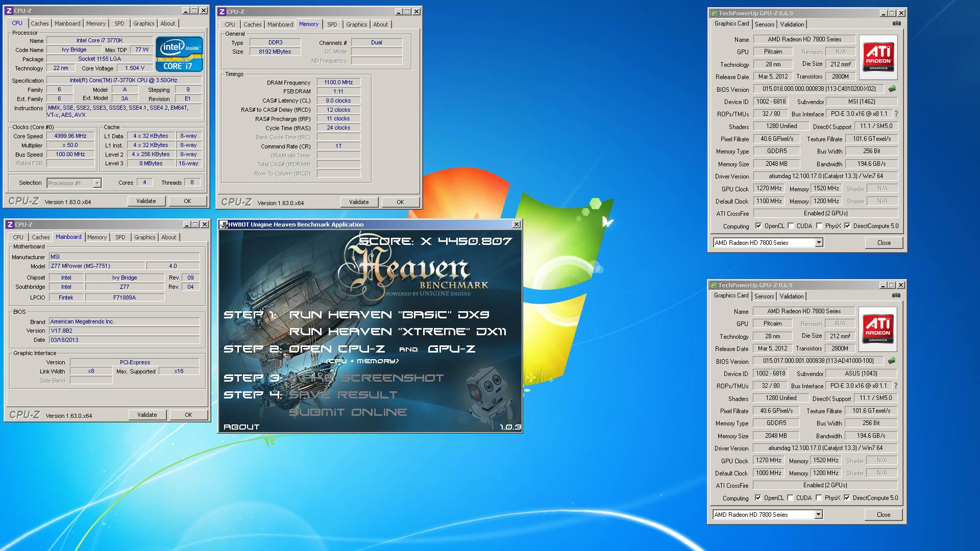
Task: Click Submit Online in HWBOT Heaven
Action: (348, 412)
